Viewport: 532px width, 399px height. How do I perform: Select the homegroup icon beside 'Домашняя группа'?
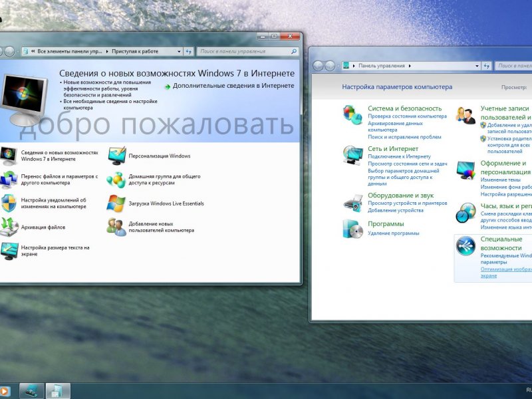coord(116,180)
